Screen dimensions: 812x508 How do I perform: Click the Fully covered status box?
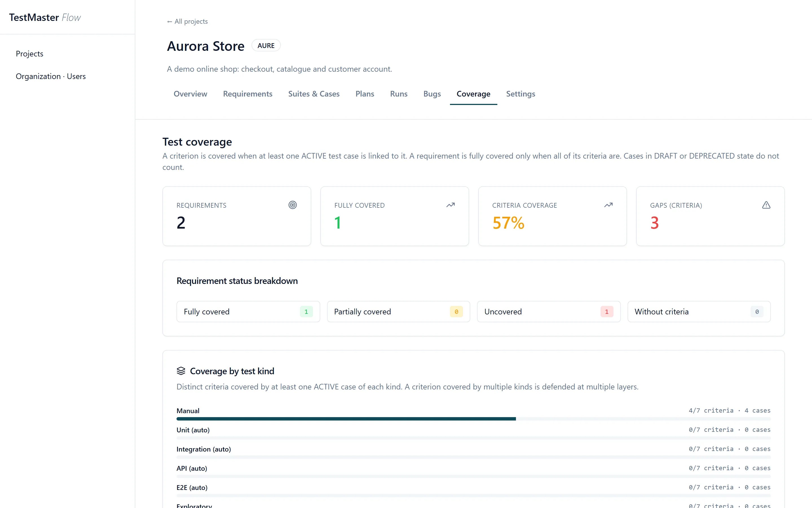point(248,312)
